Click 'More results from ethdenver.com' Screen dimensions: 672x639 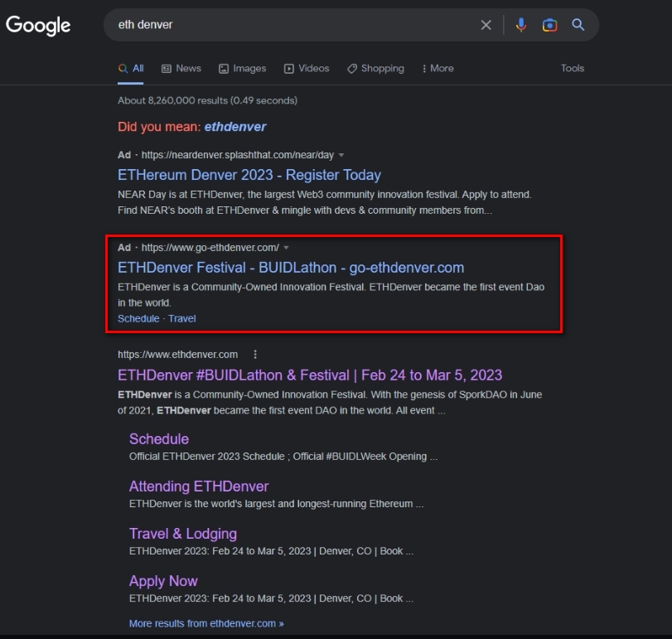point(206,623)
